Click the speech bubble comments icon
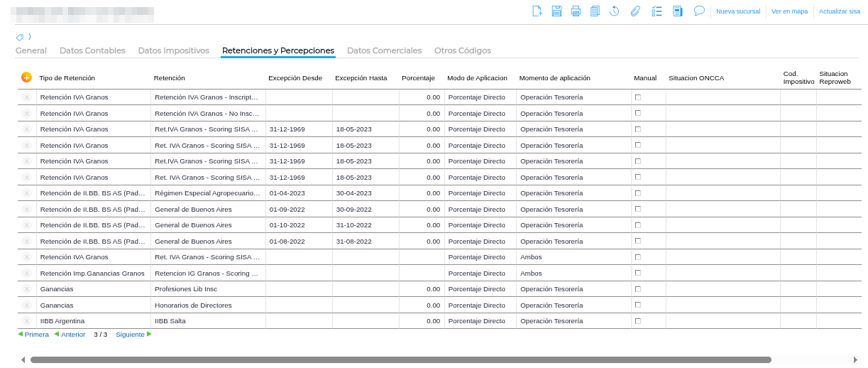This screenshot has height=368, width=868. click(699, 11)
